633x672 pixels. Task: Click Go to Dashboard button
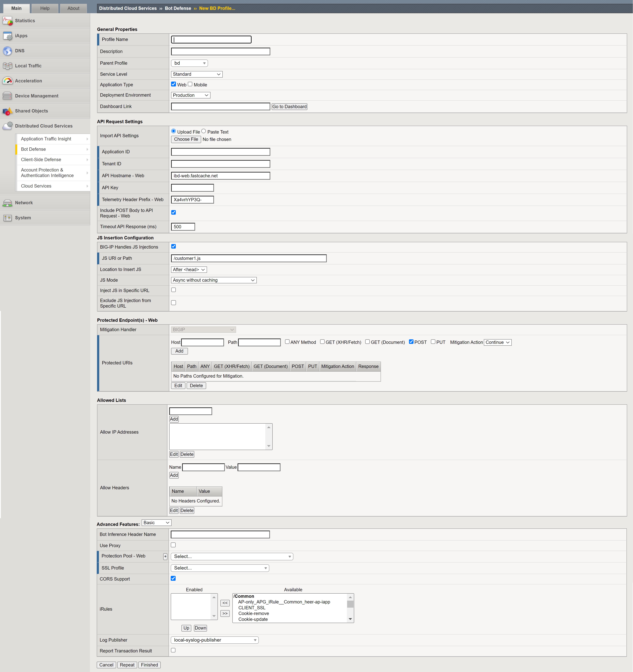(290, 107)
